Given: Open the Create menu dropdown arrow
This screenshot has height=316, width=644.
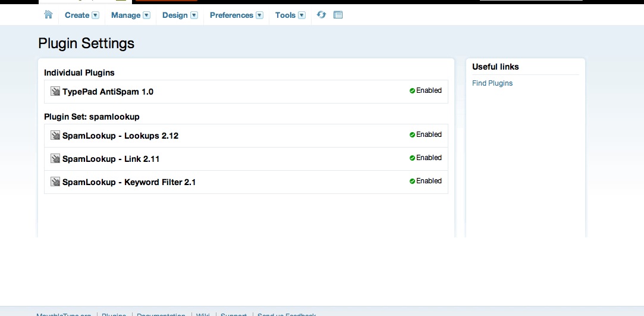Looking at the screenshot, I should [95, 15].
